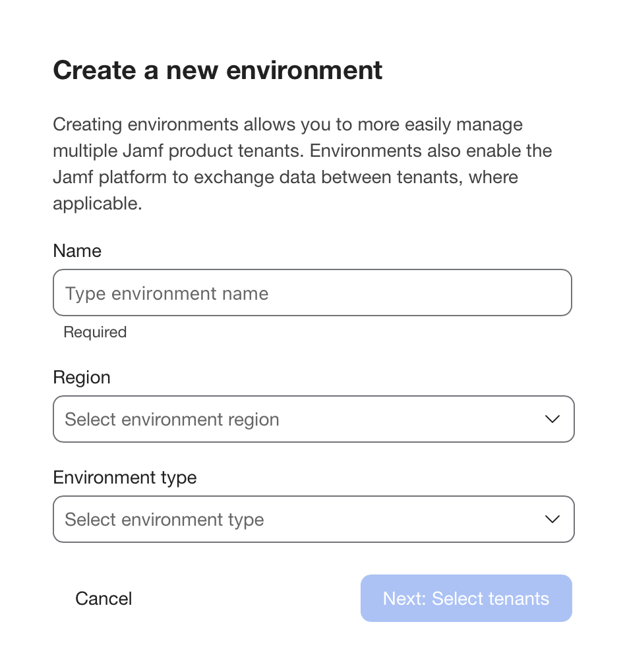This screenshot has width=625, height=672.
Task: Expand environment type options via down arrow
Action: pyautogui.click(x=552, y=519)
